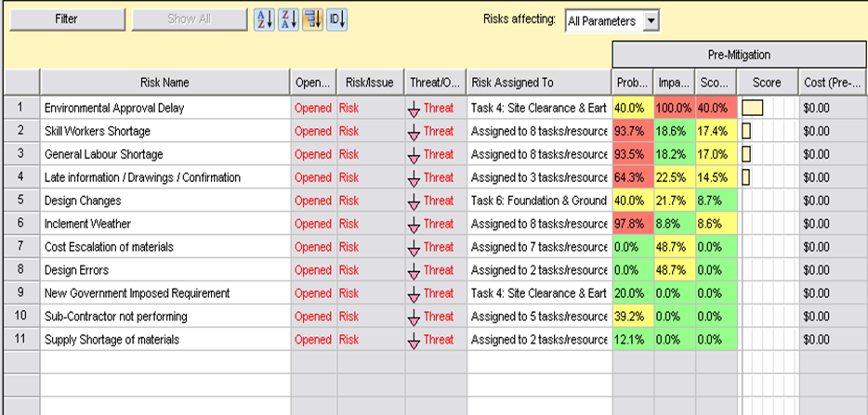This screenshot has height=415, width=868.
Task: Click score bar for Environmental Approval Delay
Action: click(754, 108)
